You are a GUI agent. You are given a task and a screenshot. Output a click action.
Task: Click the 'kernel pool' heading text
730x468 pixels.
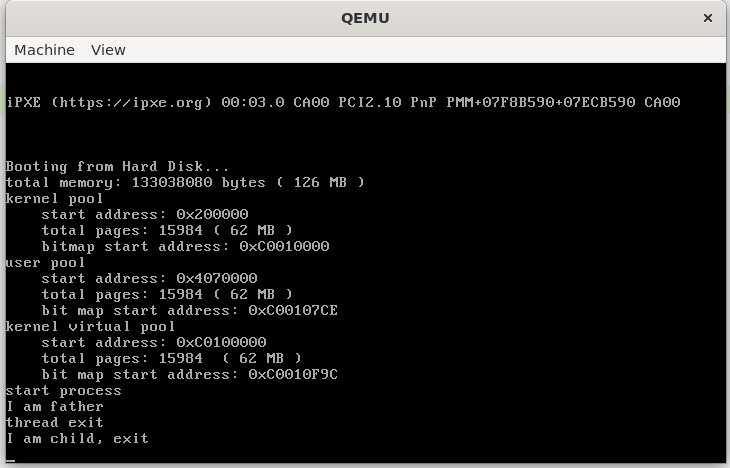pos(54,199)
